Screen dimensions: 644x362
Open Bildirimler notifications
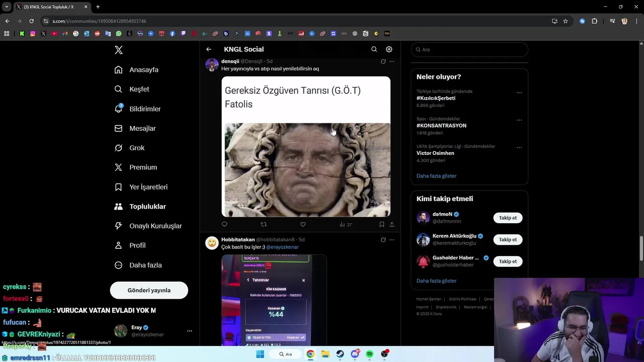pos(138,109)
